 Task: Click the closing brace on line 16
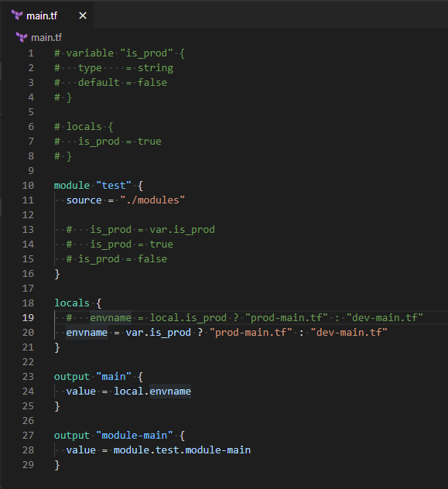[57, 274]
